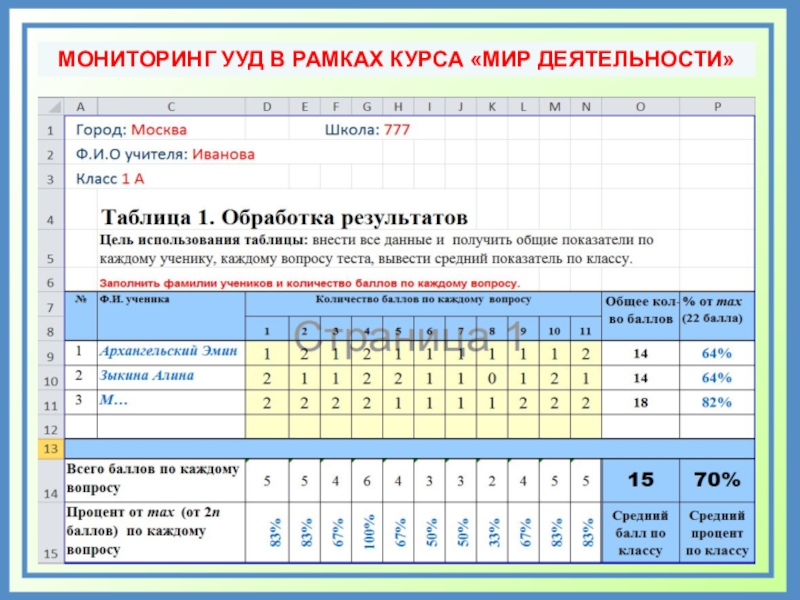Select column D header

(267, 106)
